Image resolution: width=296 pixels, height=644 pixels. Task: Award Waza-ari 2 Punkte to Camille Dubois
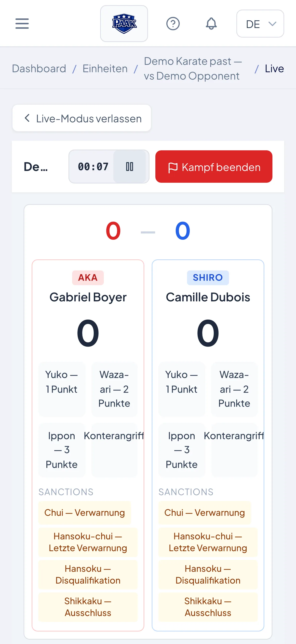(234, 389)
